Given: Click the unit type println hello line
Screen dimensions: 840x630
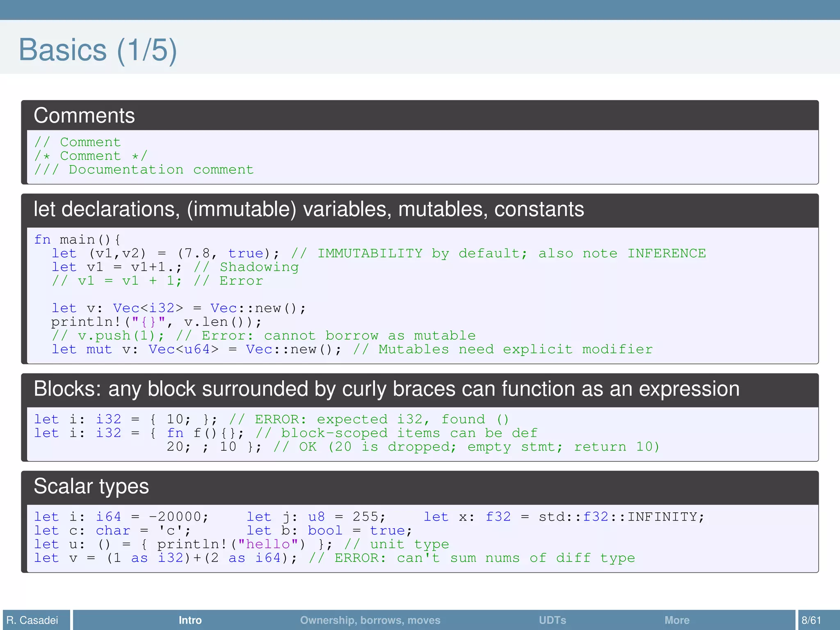Looking at the screenshot, I should 241,544.
